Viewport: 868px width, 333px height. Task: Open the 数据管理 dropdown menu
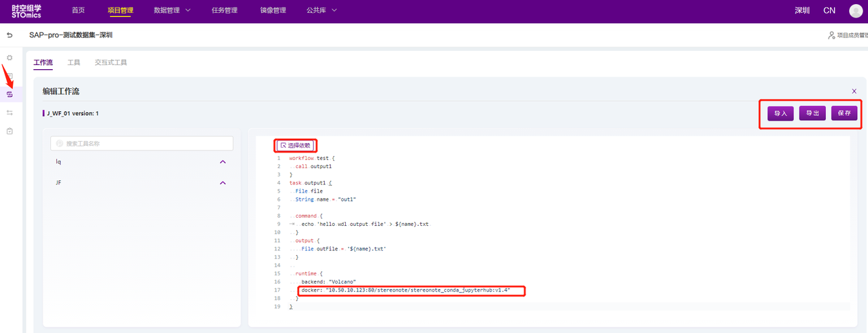click(x=172, y=11)
